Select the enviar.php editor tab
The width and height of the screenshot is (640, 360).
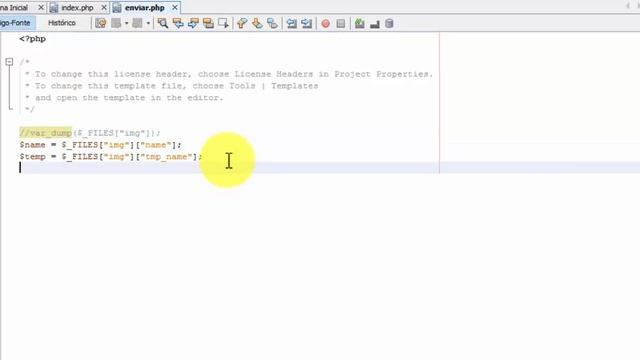coord(144,7)
